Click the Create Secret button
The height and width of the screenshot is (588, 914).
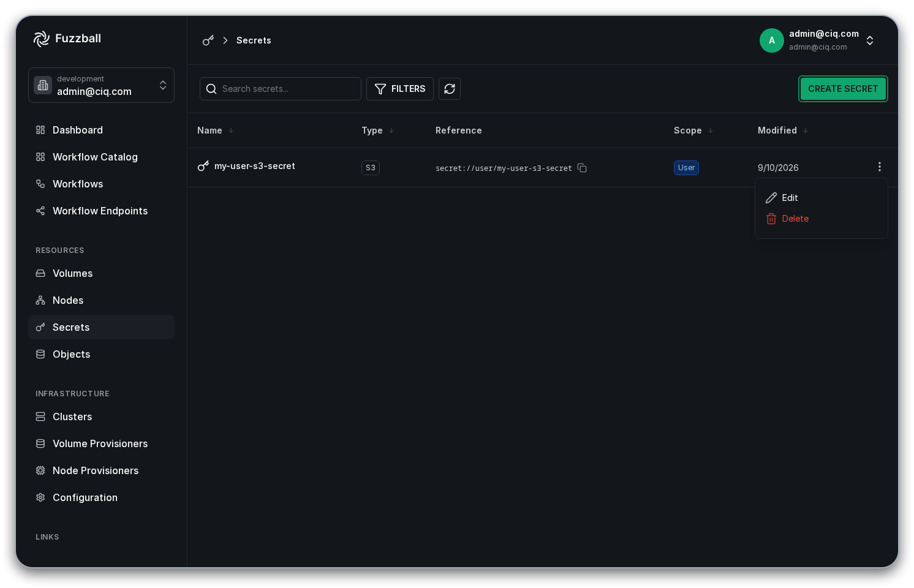click(843, 89)
